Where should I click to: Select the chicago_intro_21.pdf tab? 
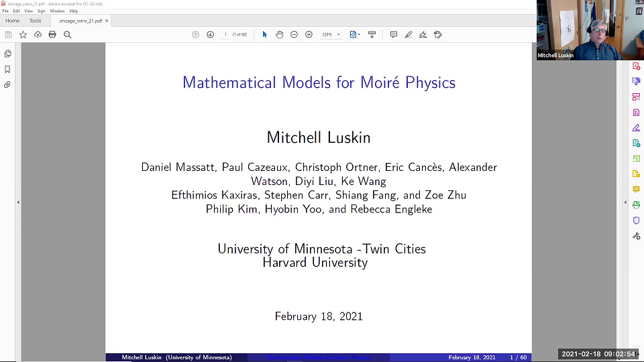tap(80, 21)
